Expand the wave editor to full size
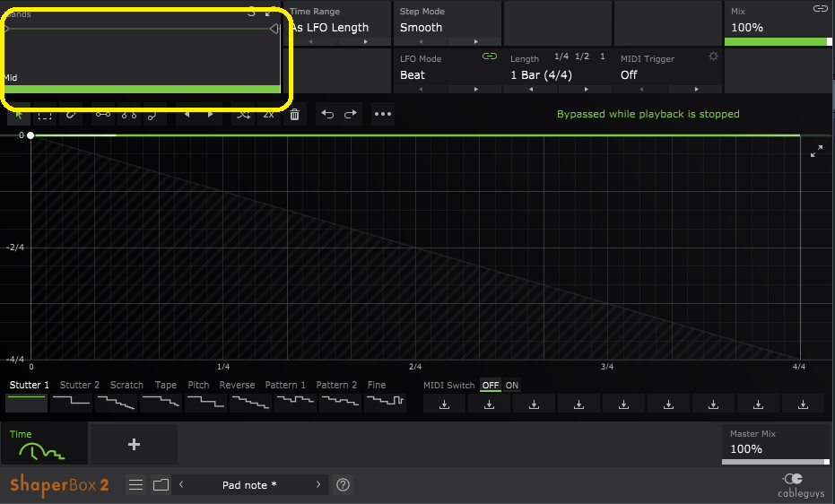 tap(816, 152)
